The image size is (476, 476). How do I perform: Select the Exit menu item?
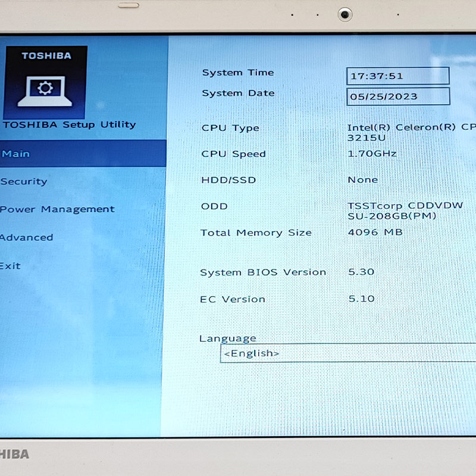tap(10, 266)
